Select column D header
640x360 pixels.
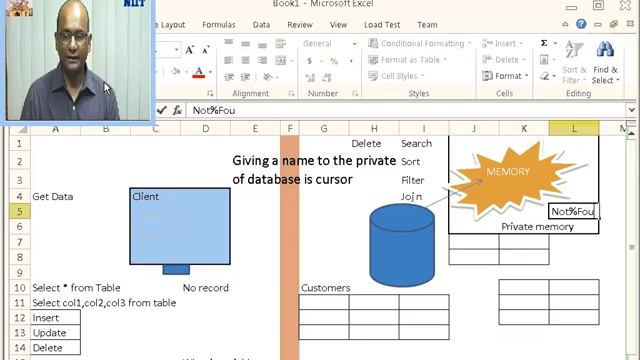(x=205, y=129)
